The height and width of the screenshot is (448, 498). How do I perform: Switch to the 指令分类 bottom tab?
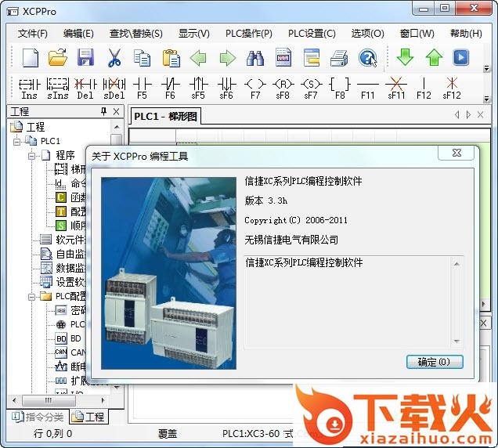(x=38, y=417)
